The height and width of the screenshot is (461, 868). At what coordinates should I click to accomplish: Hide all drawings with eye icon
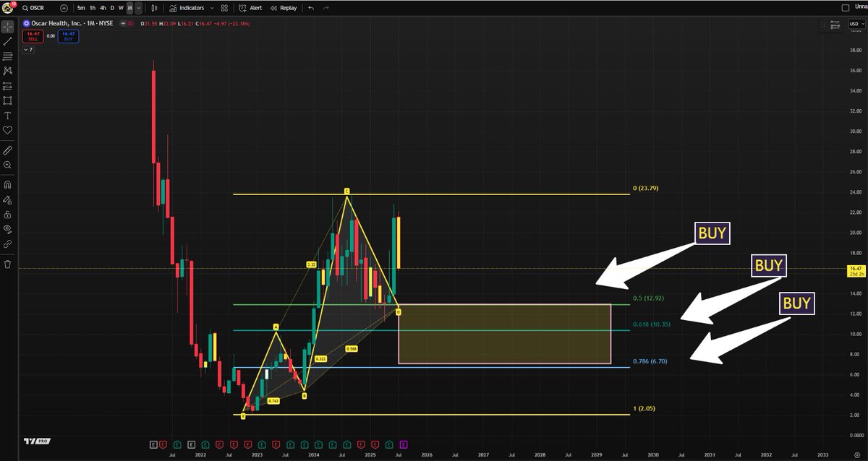(x=8, y=228)
